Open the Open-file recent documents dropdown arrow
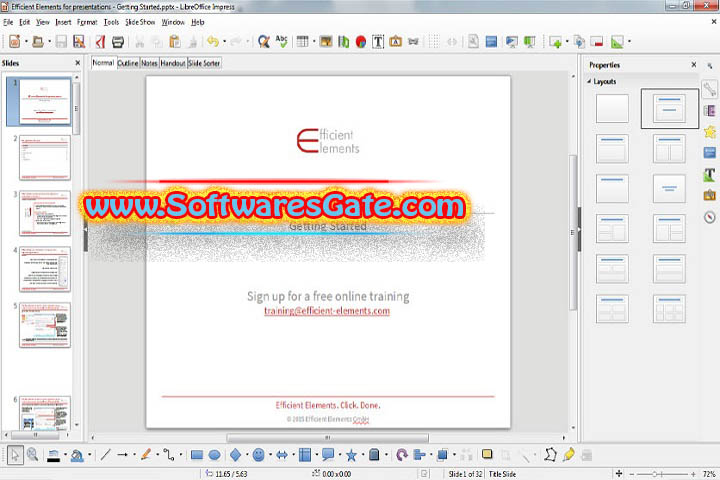Image resolution: width=720 pixels, height=480 pixels. (50, 42)
